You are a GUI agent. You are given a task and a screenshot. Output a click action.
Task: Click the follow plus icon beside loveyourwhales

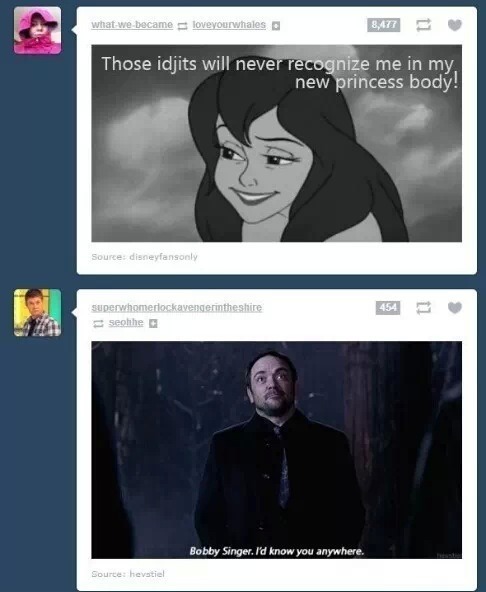tap(276, 26)
